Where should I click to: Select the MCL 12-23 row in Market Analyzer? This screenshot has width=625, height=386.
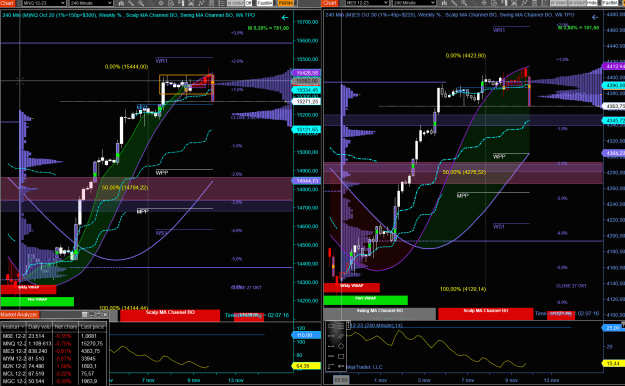(x=53, y=374)
